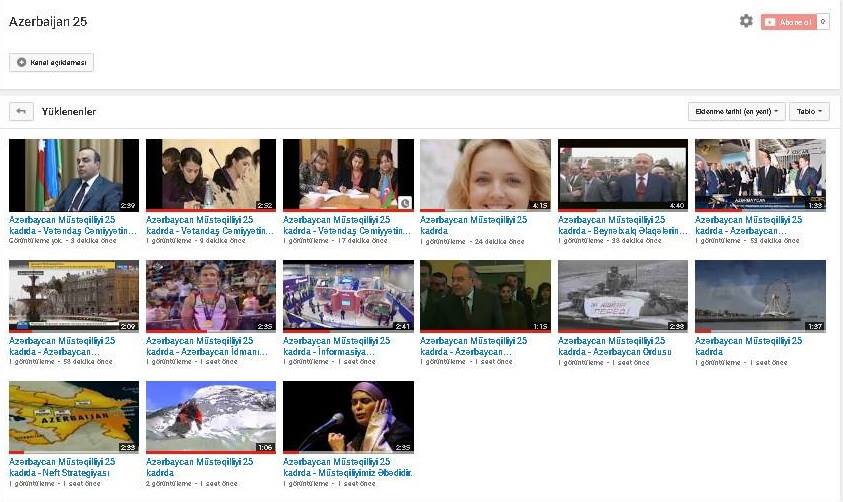
Task: Play thumbnail of smiling blonde woman
Action: click(485, 175)
